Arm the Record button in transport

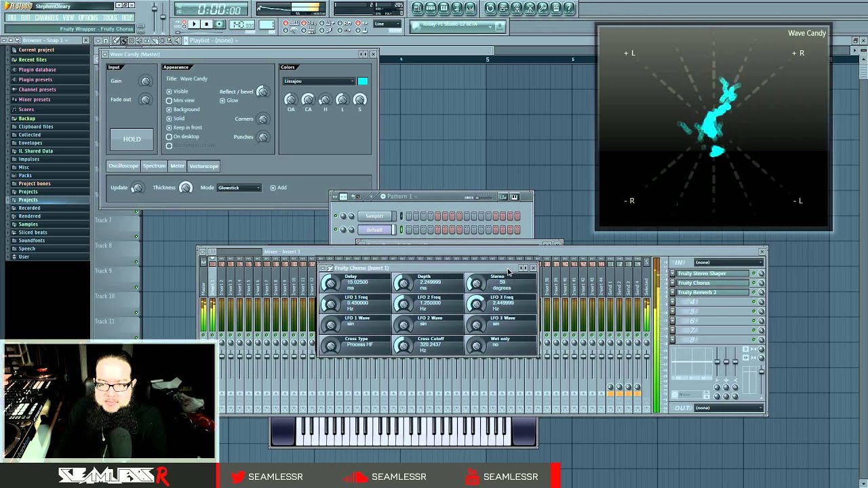coord(219,24)
